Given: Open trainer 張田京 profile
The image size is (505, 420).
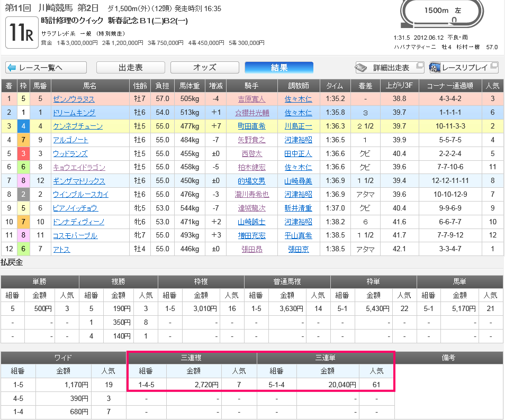Looking at the screenshot, I should (298, 250).
